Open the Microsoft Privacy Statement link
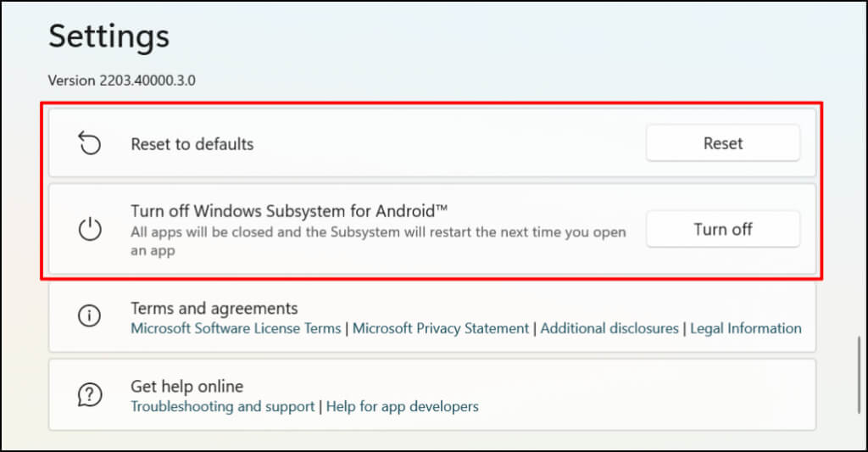 pyautogui.click(x=441, y=328)
